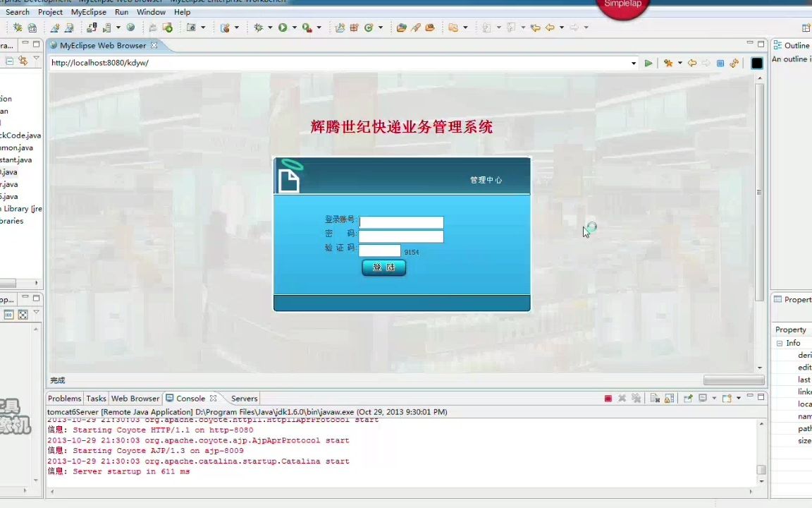Toggle the bookmark star in the browser toolbar
The height and width of the screenshot is (508, 812).
click(x=668, y=63)
